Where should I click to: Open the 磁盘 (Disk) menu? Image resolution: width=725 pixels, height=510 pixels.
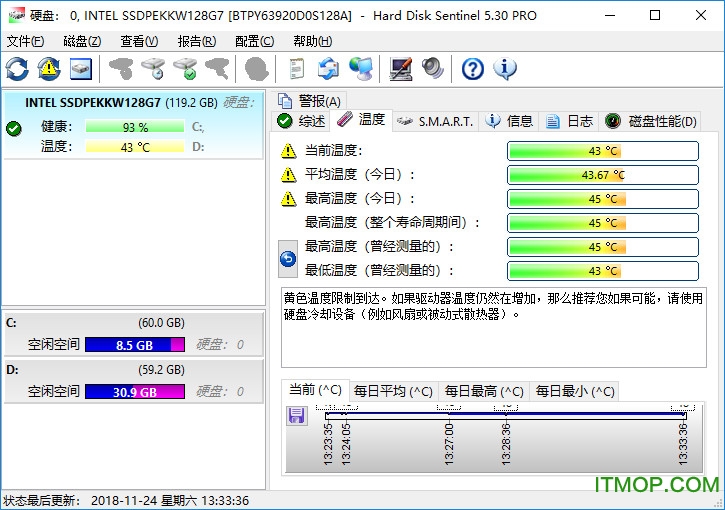pos(82,41)
